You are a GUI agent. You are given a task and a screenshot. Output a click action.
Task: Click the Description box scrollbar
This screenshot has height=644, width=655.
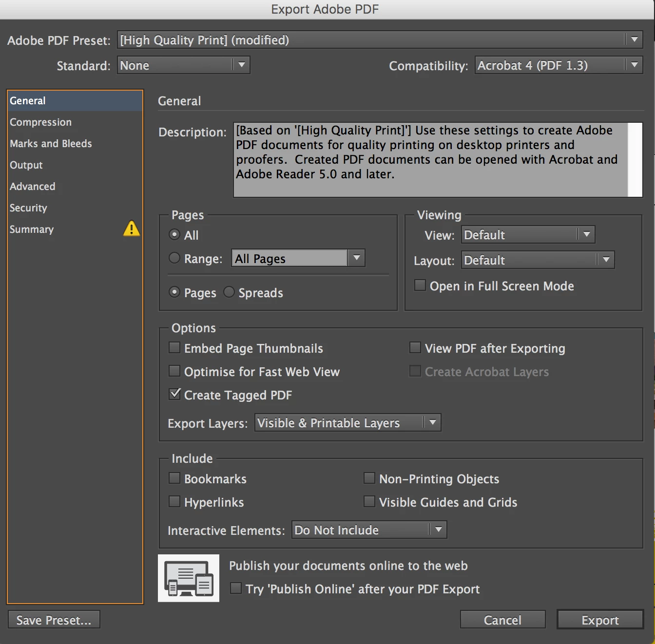(635, 160)
